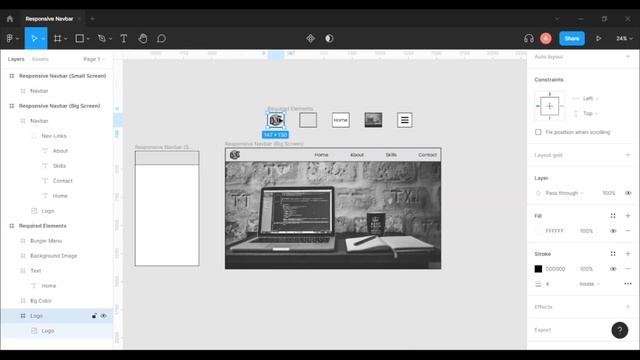Viewport: 640px width, 360px height.
Task: Toggle visibility of the 000000 stroke
Action: click(x=613, y=269)
